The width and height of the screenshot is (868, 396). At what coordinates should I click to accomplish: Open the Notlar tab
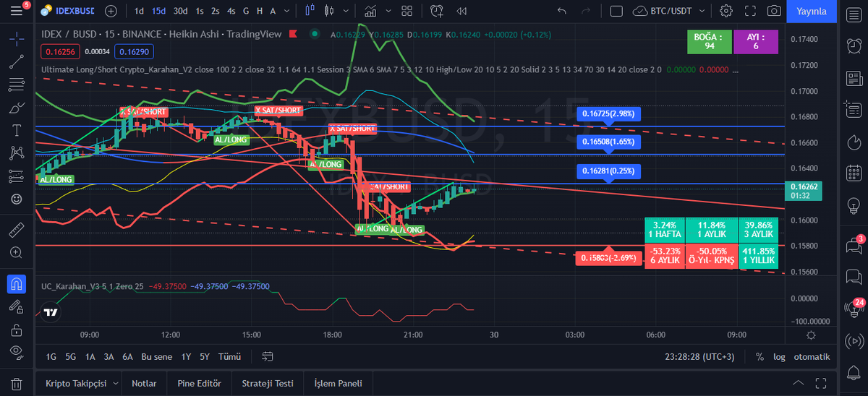click(144, 384)
